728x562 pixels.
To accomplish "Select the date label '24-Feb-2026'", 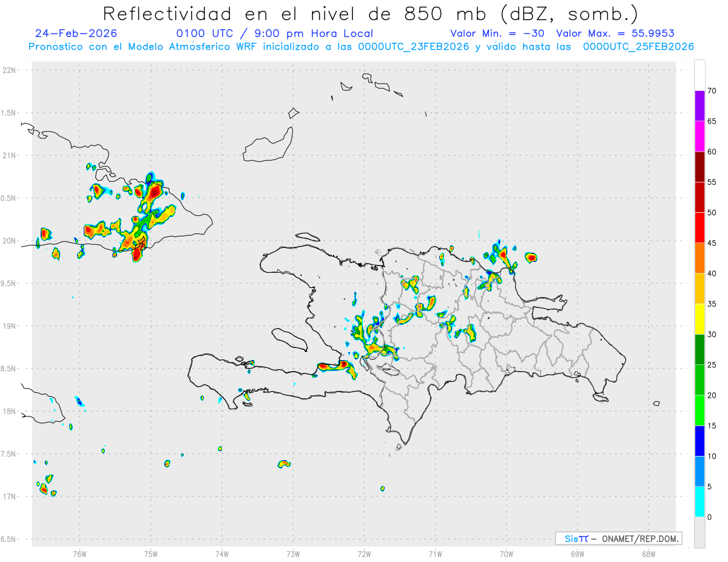I will point(76,33).
